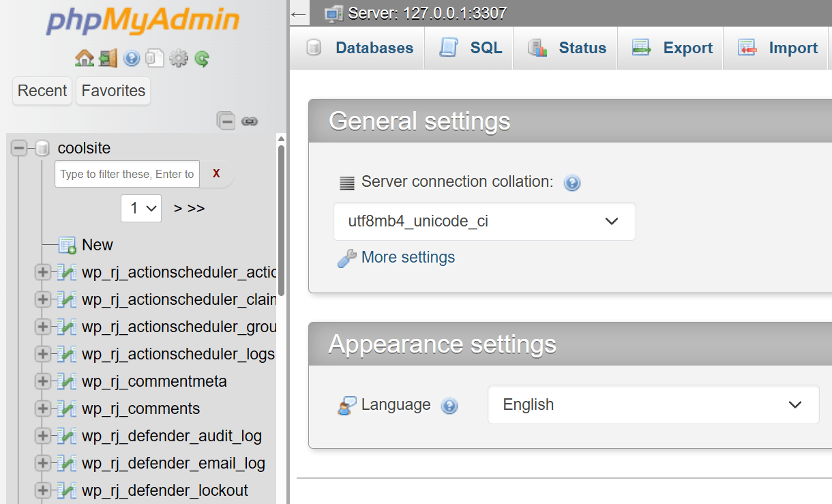Click help icon beside Server connection collation
Screen dimensions: 832x504
coord(572,183)
